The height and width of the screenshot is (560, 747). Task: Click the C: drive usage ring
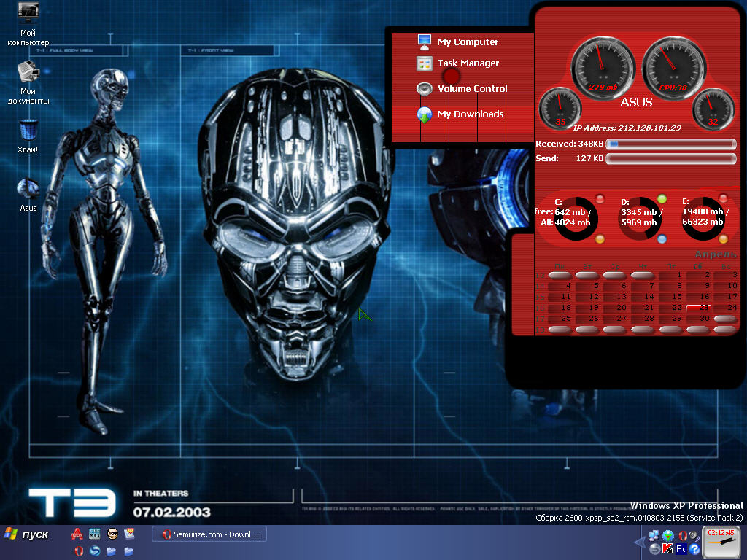(576, 219)
